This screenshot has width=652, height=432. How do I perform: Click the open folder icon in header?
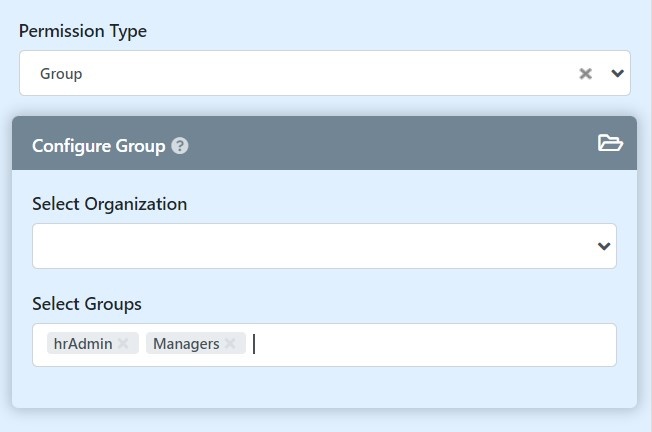610,143
